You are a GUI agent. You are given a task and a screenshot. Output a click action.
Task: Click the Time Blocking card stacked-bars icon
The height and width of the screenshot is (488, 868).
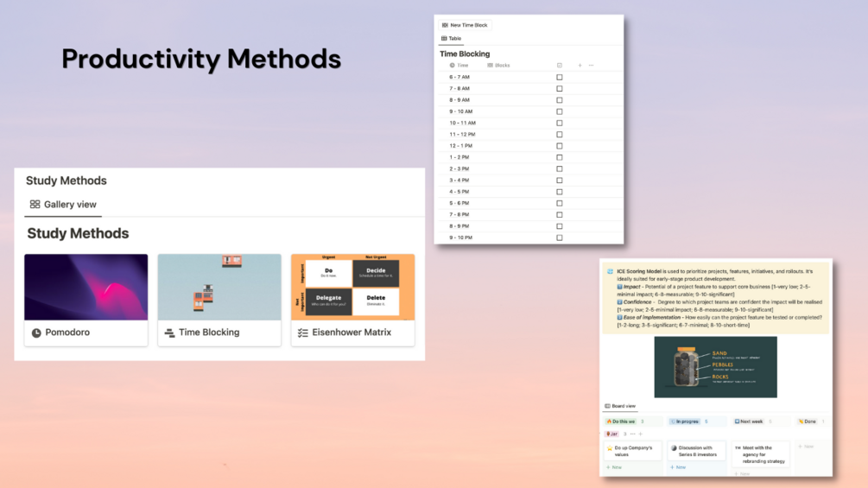click(x=169, y=333)
